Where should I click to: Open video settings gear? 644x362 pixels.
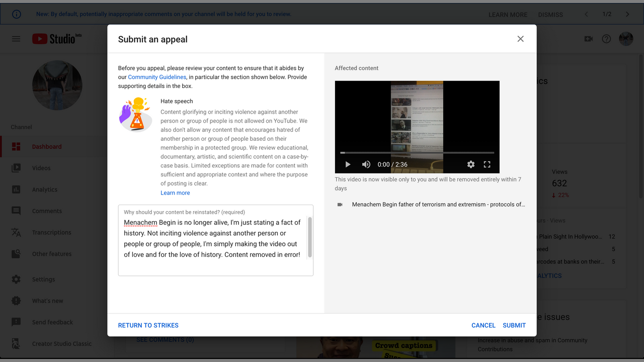point(471,164)
